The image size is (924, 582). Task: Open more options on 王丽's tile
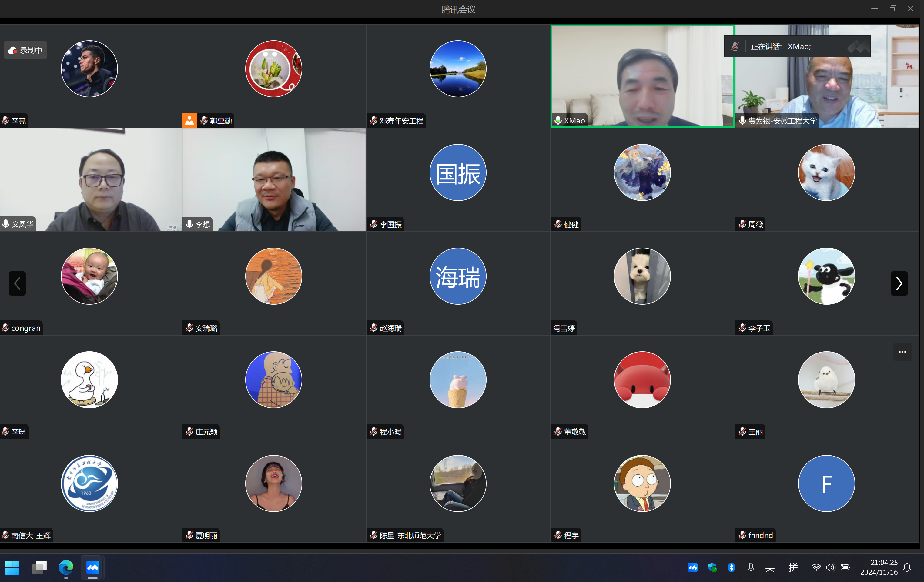(x=902, y=352)
